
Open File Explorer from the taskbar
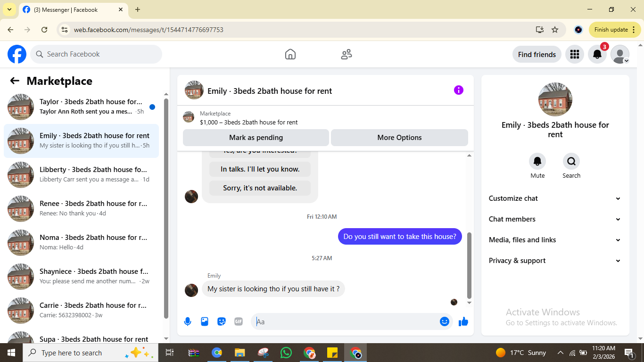(x=240, y=353)
